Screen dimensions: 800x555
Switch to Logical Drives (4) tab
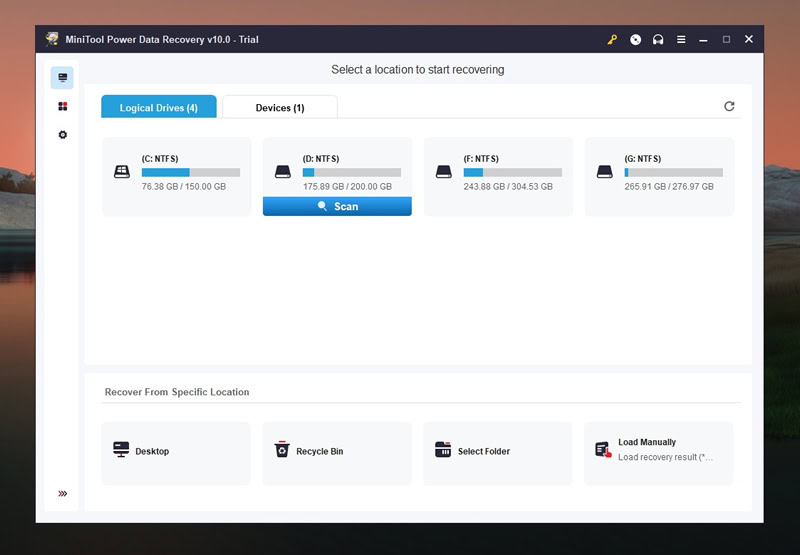(159, 107)
